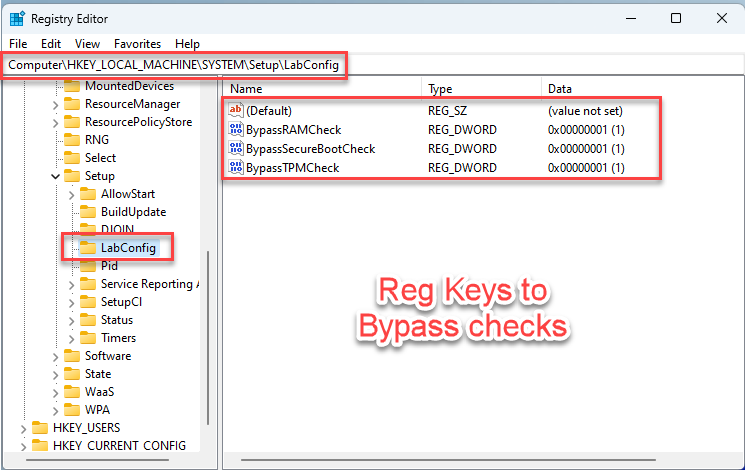Click the Status folder icon
Screen dimensions: 745x470
[88, 320]
